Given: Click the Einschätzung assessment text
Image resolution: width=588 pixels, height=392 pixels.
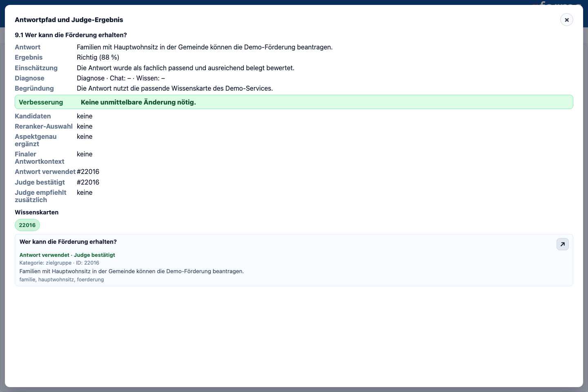Looking at the screenshot, I should (x=186, y=68).
